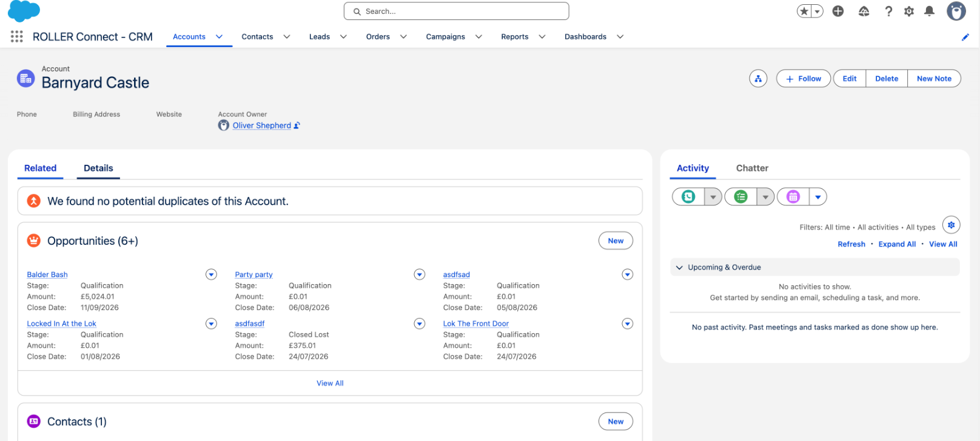Image resolution: width=980 pixels, height=441 pixels.
Task: Create a New contact
Action: [x=616, y=422]
